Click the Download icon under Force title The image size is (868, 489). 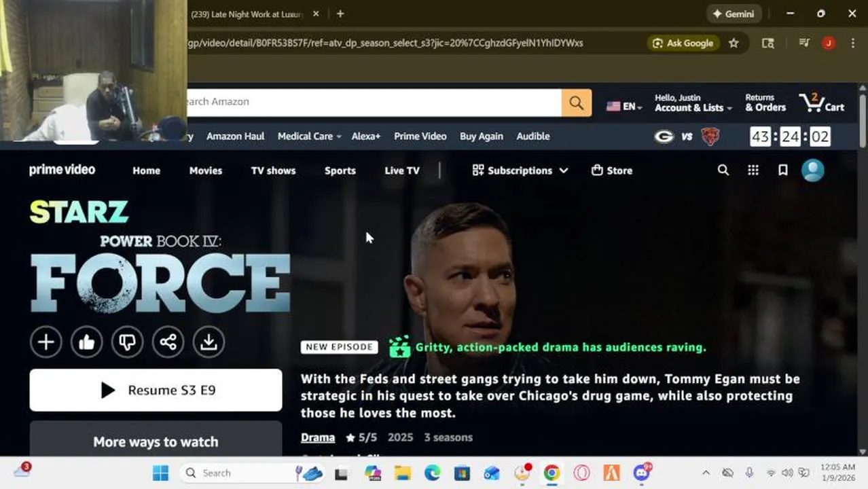coord(209,342)
